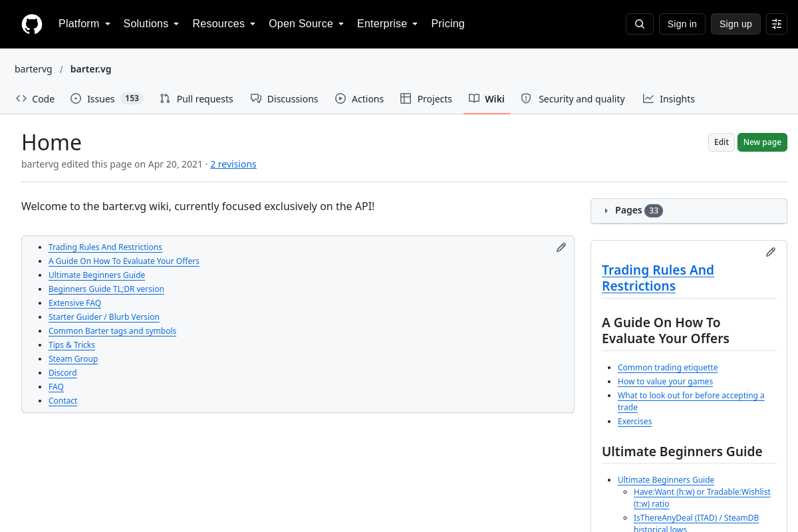Open the Security and quality tab

[573, 99]
